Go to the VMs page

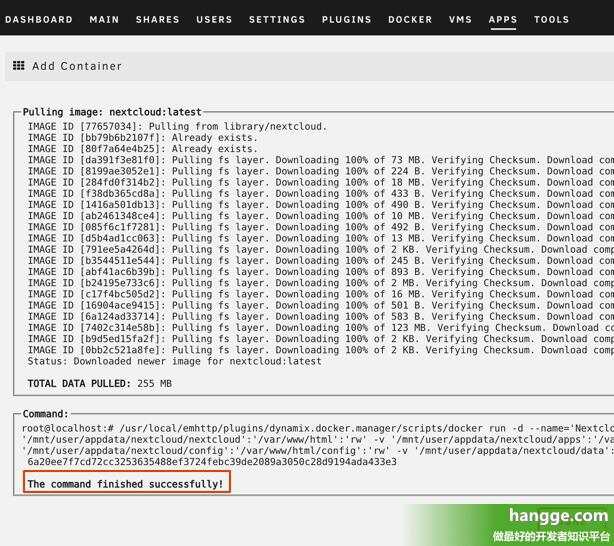coord(460,19)
